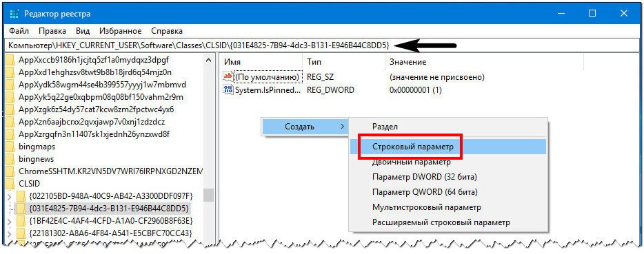Screen dimensions: 644x254
Task: Expand the {1BF42E4C-4AF4-4CFD-A1A0-CF2960B8F63E} key
Action: point(10,222)
